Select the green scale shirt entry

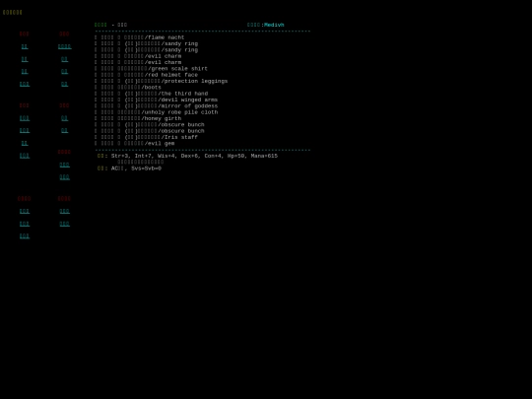[151, 69]
